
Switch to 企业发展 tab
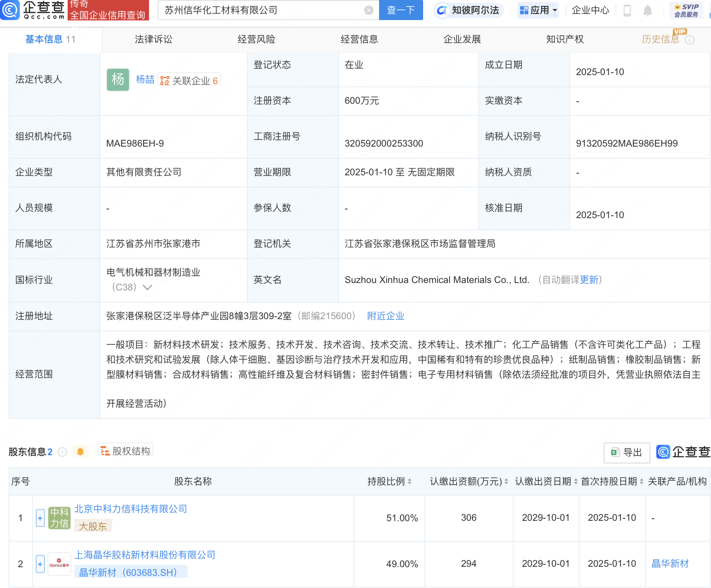click(x=462, y=39)
